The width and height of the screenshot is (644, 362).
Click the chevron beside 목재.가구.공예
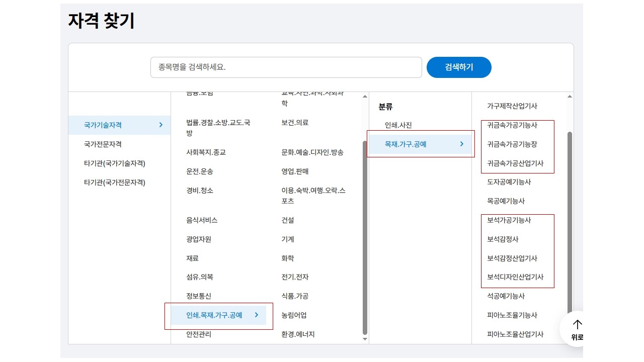pyautogui.click(x=462, y=144)
